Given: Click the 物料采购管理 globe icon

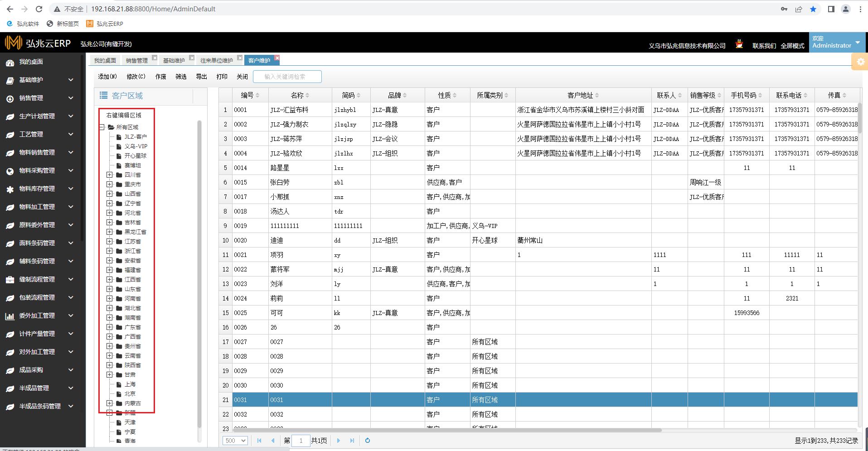Looking at the screenshot, I should 10,171.
